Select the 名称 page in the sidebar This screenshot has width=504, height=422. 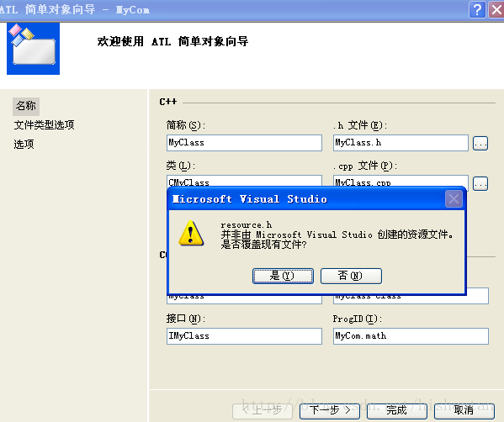(26, 106)
